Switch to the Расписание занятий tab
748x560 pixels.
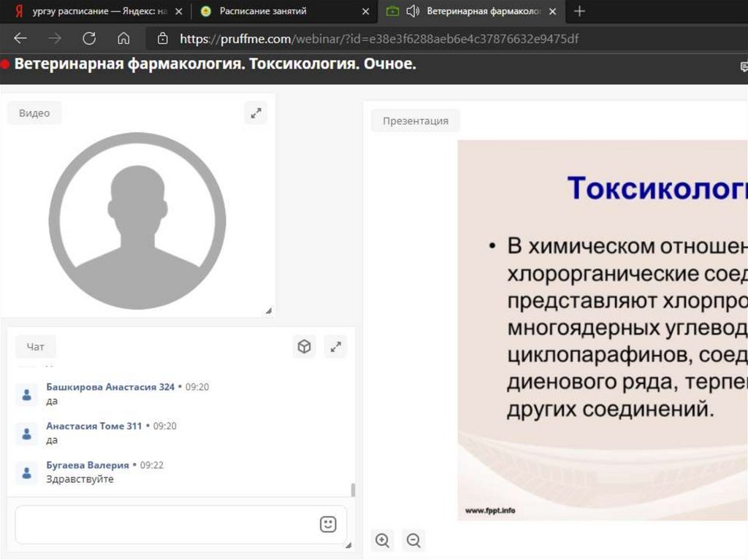[263, 11]
